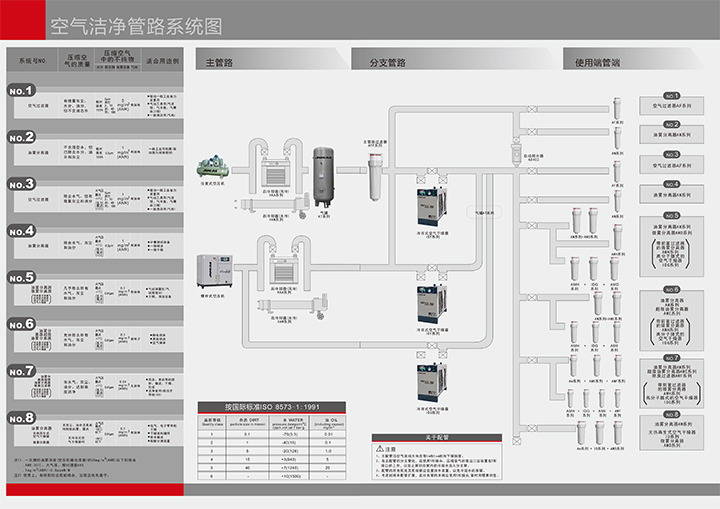Select the 主管路 section header
This screenshot has width=720, height=509.
tap(219, 62)
